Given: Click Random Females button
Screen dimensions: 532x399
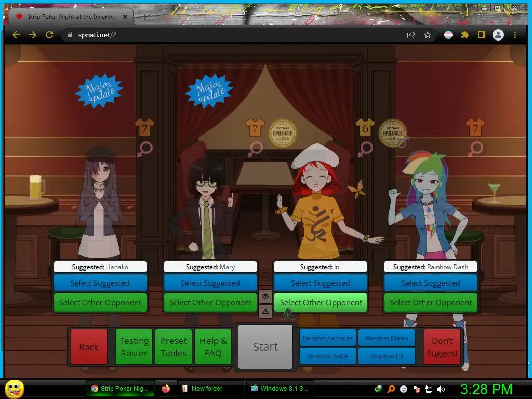Looking at the screenshot, I should [x=327, y=338].
